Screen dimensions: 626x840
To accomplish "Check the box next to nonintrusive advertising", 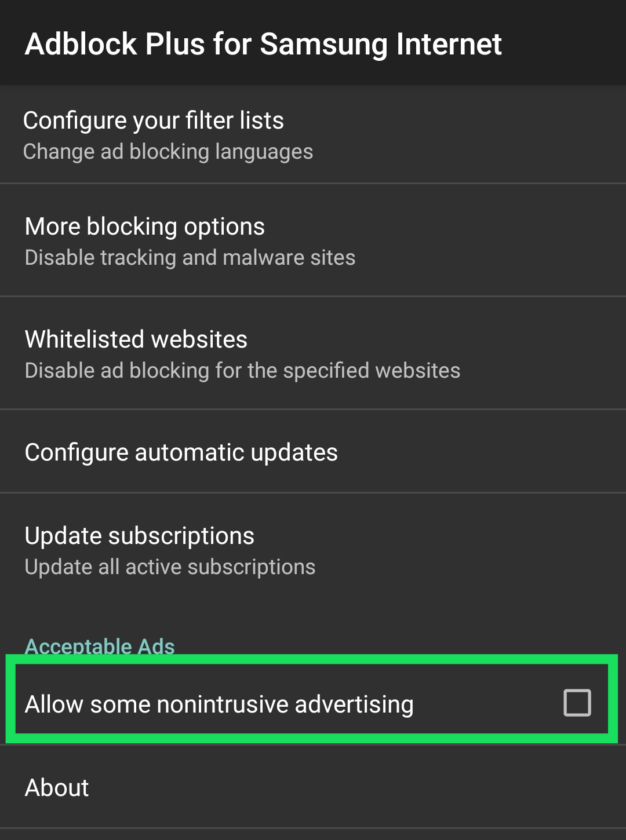I will click(577, 703).
